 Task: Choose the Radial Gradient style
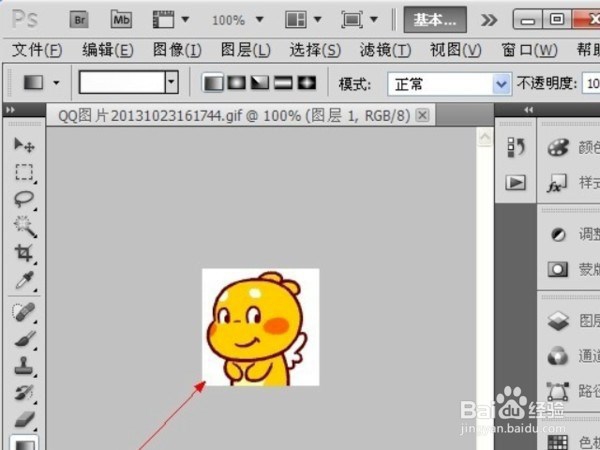coord(236,83)
